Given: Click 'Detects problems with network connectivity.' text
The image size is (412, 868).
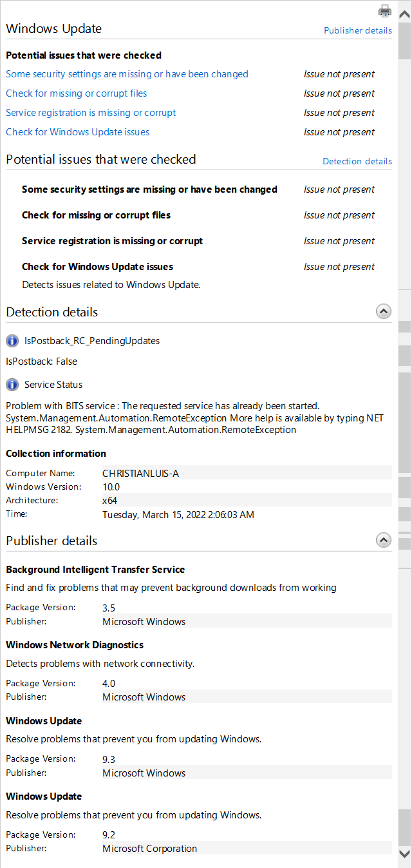Looking at the screenshot, I should coord(100,664).
